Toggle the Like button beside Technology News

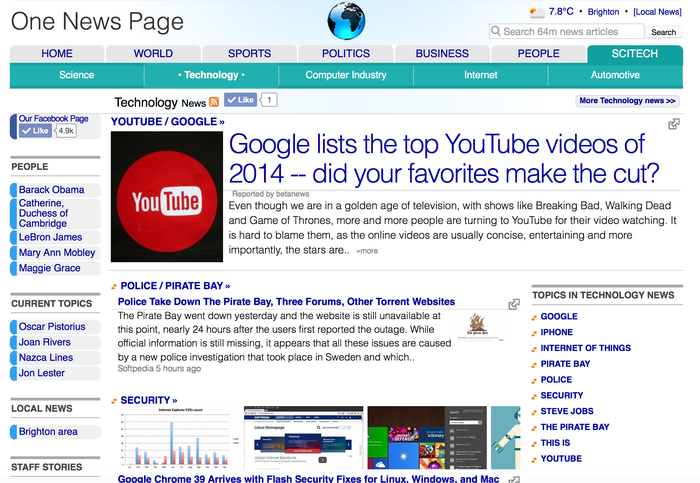(x=240, y=100)
